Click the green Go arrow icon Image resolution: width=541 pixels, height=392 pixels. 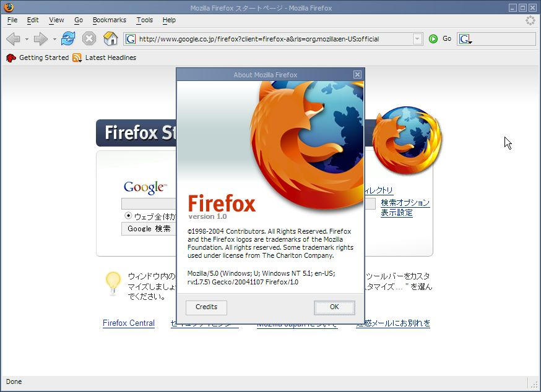[x=433, y=39]
